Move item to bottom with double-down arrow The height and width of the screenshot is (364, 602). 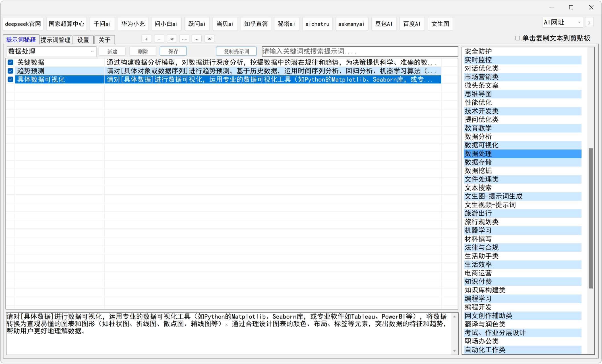[x=210, y=39]
